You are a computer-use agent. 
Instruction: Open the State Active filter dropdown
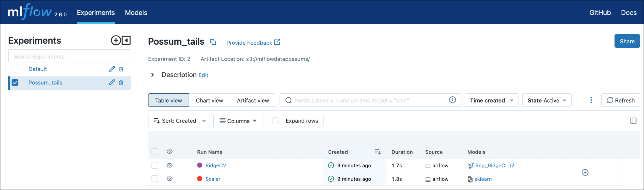pyautogui.click(x=546, y=100)
